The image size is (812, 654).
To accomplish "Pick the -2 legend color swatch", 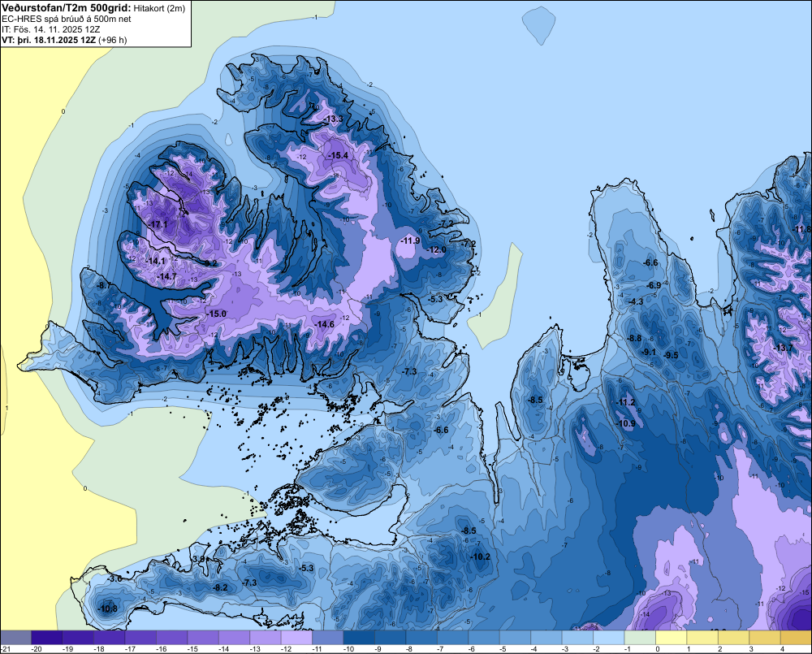I will 608,637.
